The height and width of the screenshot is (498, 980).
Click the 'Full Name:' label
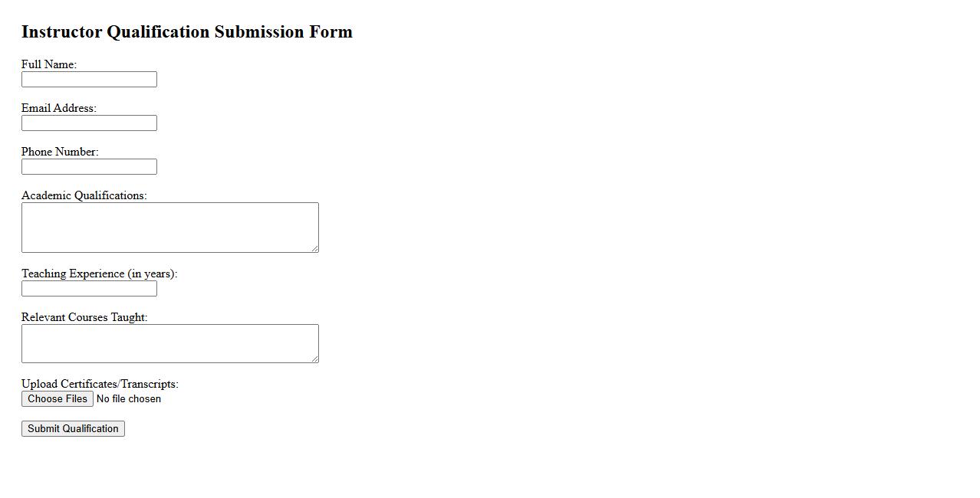tap(49, 64)
